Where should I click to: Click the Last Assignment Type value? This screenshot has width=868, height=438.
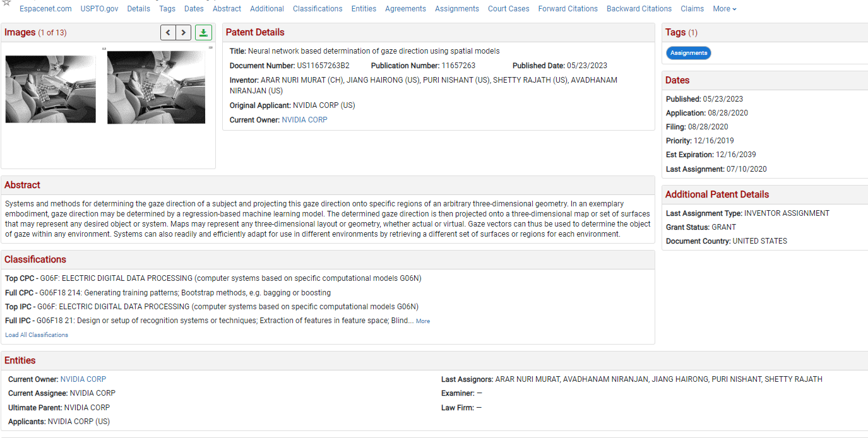point(787,213)
